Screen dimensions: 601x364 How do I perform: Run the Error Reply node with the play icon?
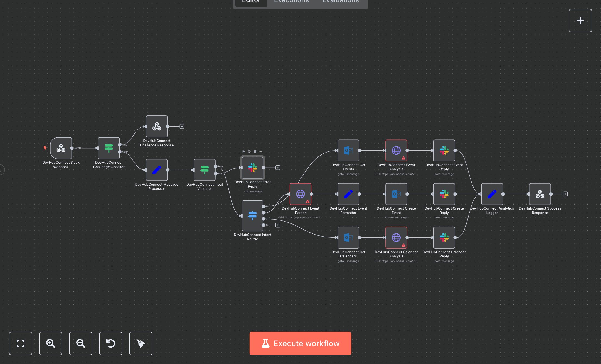coord(243,151)
